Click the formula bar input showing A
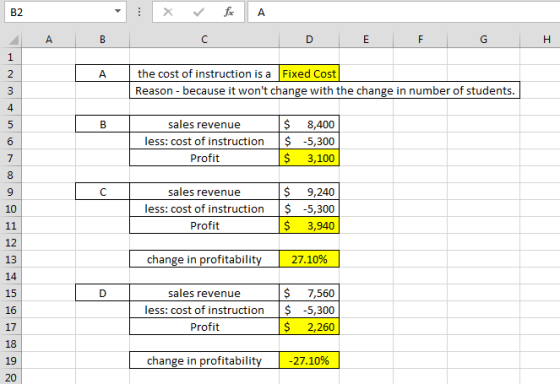Viewport: 560px width, 384px height. [404, 12]
